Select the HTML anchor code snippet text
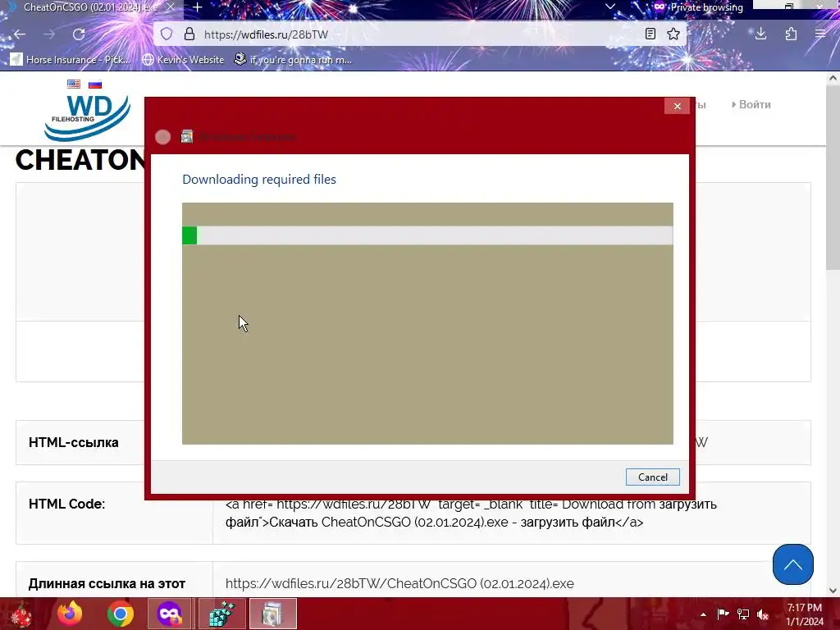840x630 pixels. [x=471, y=514]
